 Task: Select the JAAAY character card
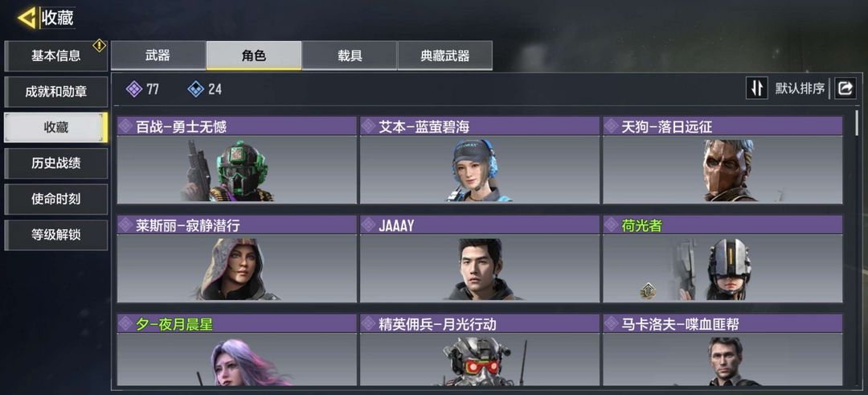point(479,259)
